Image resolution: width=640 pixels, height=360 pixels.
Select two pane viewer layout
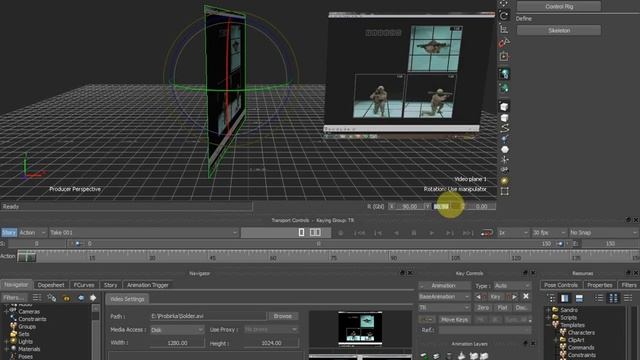[315, 232]
